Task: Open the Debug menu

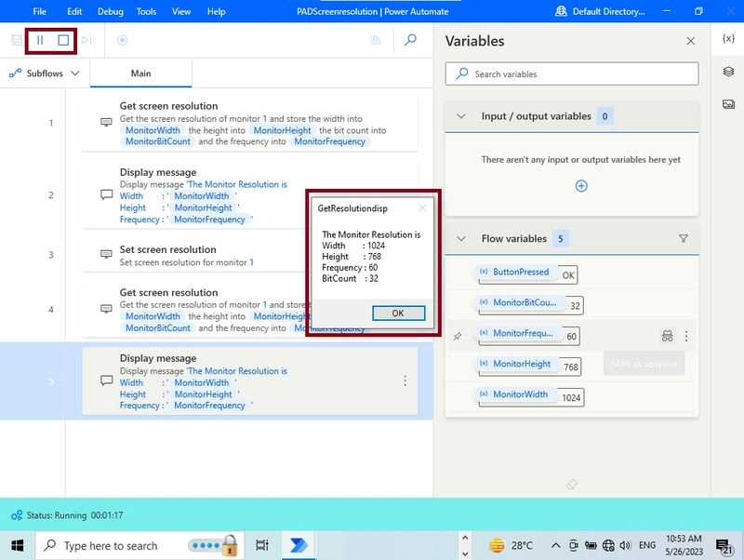Action: click(110, 11)
